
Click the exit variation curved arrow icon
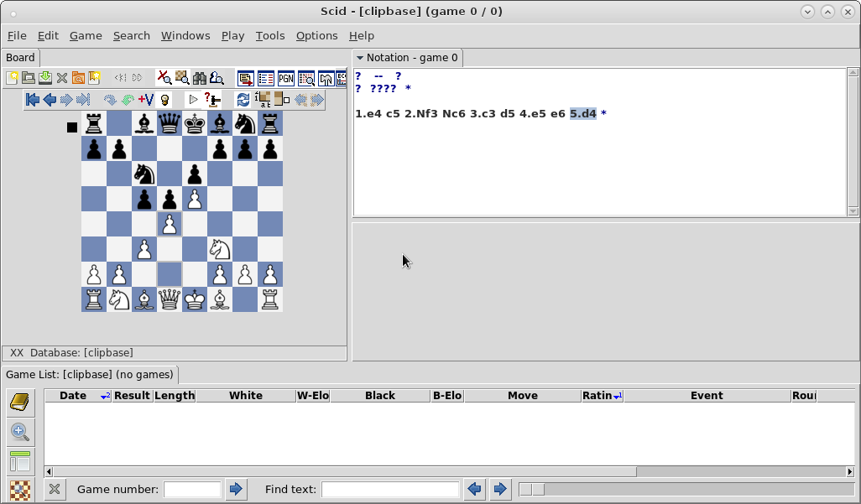coord(110,99)
